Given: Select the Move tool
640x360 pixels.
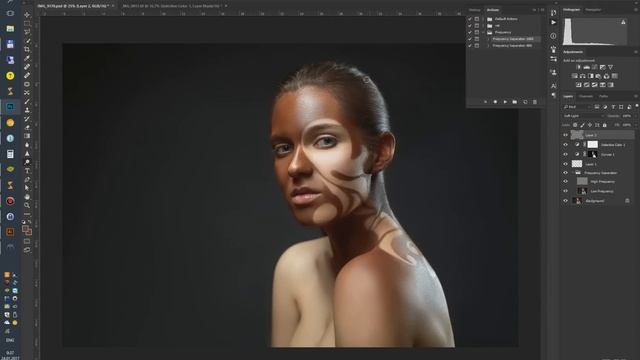Looking at the screenshot, I should pos(27,15).
